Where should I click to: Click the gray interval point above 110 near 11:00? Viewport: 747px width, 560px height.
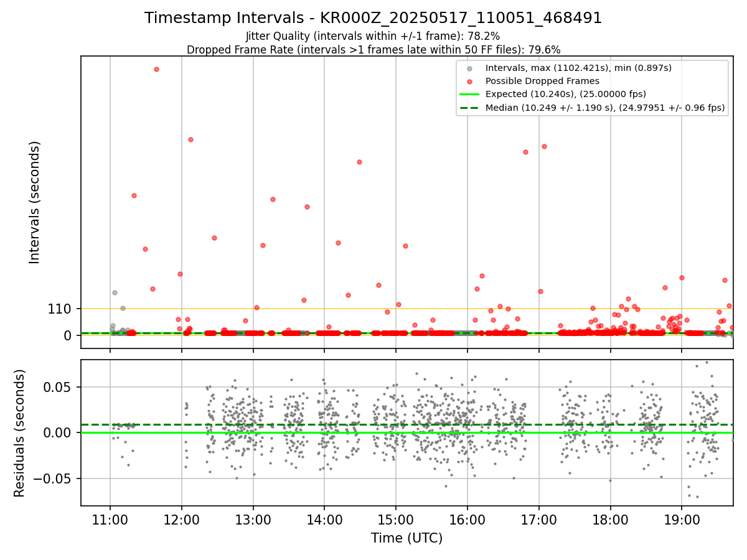[x=115, y=292]
